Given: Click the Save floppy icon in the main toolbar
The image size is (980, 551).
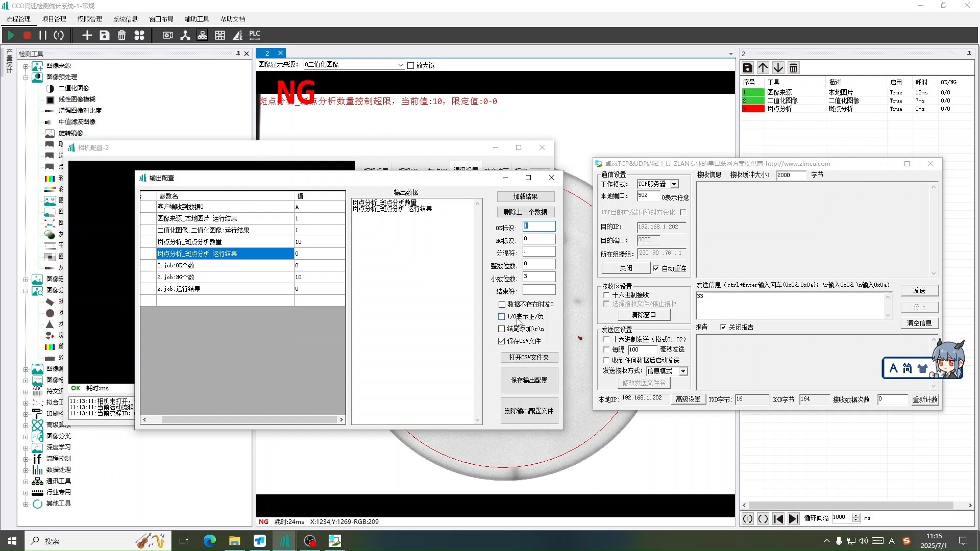Looking at the screenshot, I should 105,35.
